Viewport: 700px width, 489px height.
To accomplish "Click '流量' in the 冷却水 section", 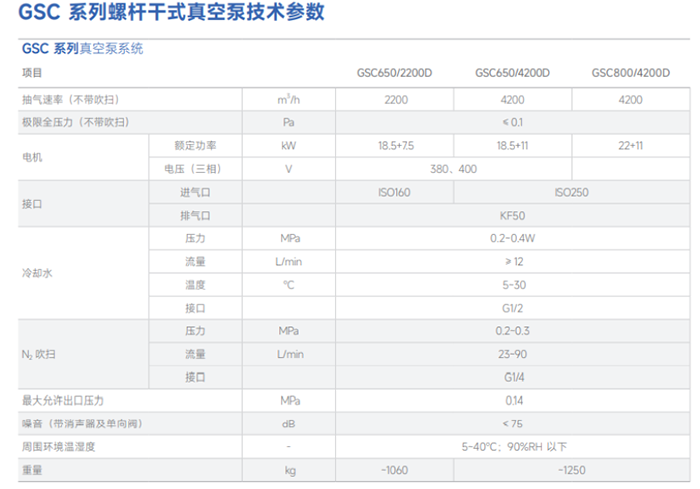I will tap(195, 262).
